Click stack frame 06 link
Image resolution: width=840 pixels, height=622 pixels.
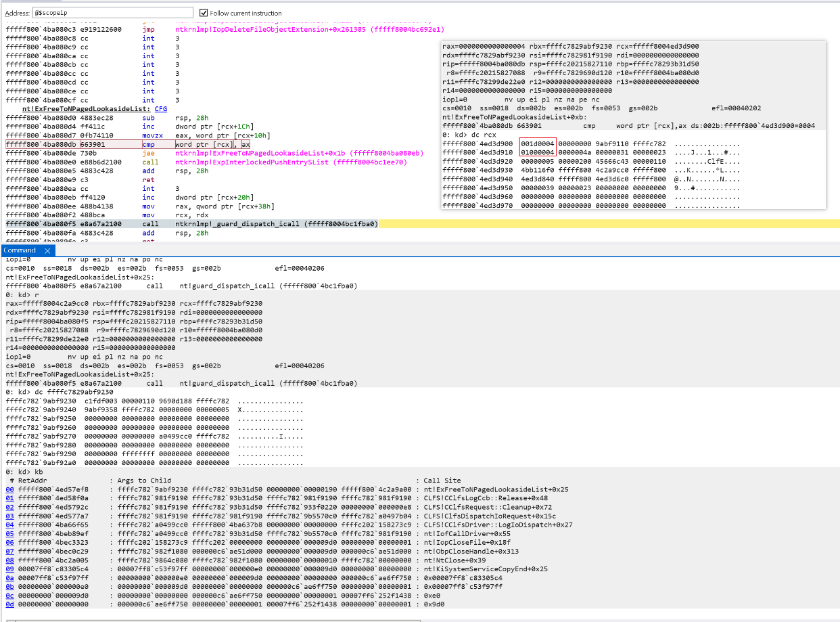point(9,542)
